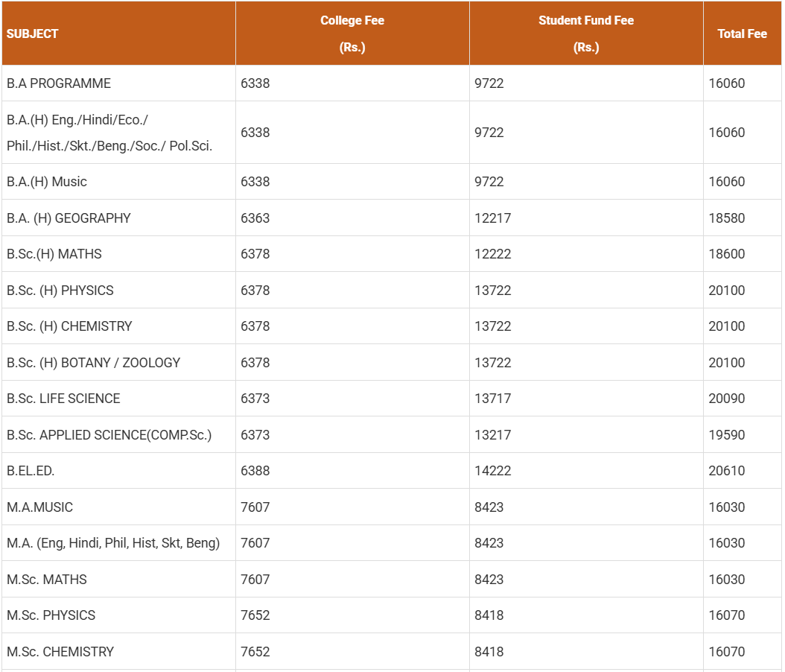
Task: Select the B.Sc. (H) PHYSICS row label
Action: (x=60, y=291)
